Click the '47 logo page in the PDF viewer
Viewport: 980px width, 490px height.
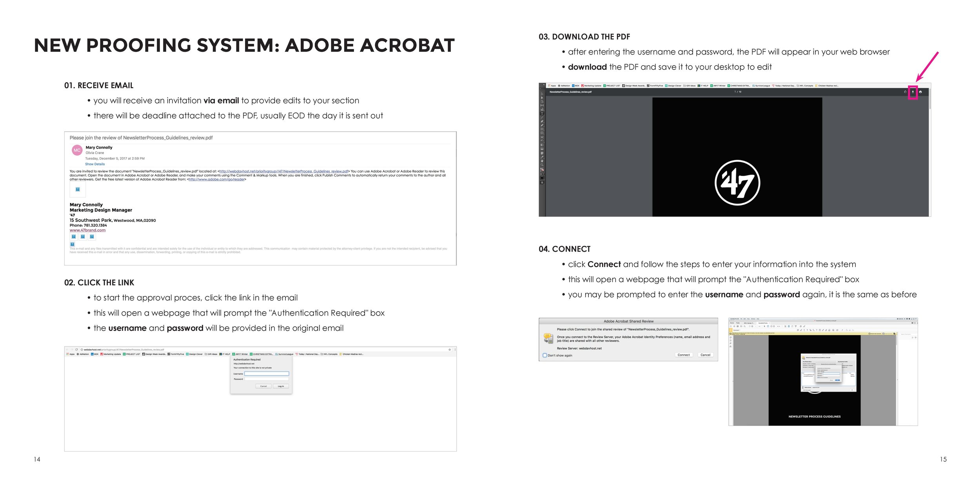coord(737,157)
